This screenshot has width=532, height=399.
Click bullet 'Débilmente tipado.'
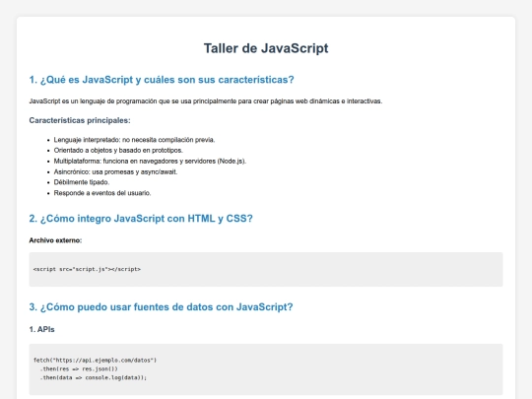tap(82, 182)
